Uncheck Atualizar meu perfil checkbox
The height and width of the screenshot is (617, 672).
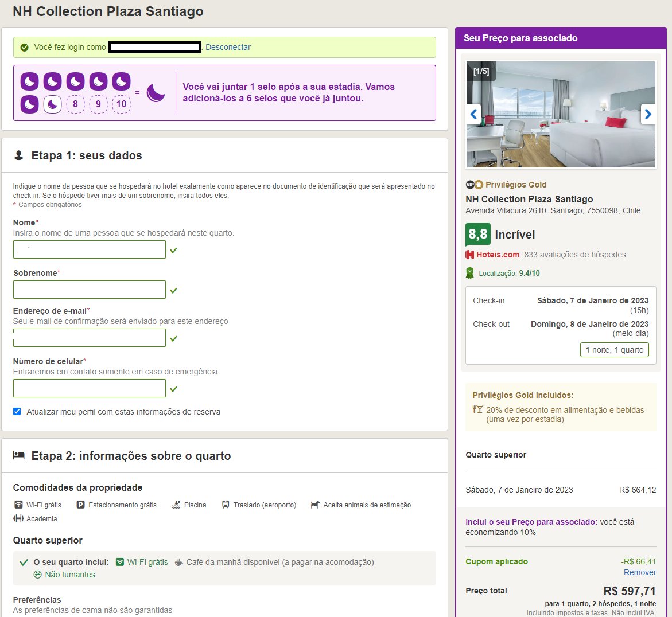(17, 412)
